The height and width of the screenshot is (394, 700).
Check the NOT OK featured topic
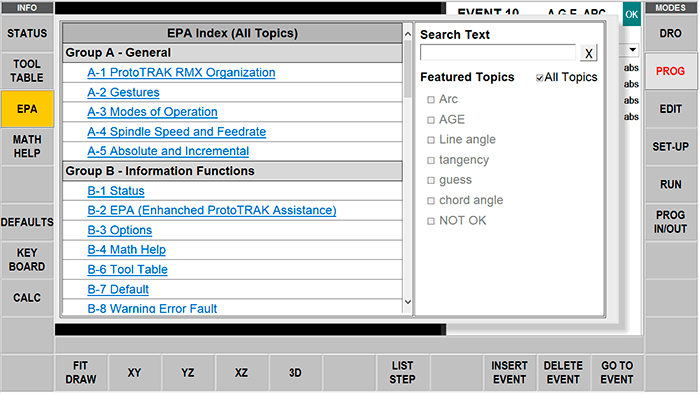431,221
